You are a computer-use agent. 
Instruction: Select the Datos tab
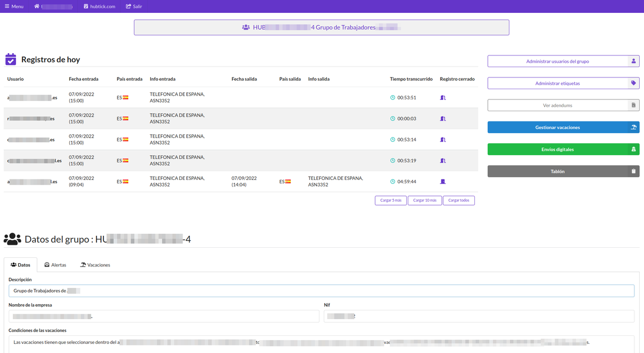pos(20,265)
